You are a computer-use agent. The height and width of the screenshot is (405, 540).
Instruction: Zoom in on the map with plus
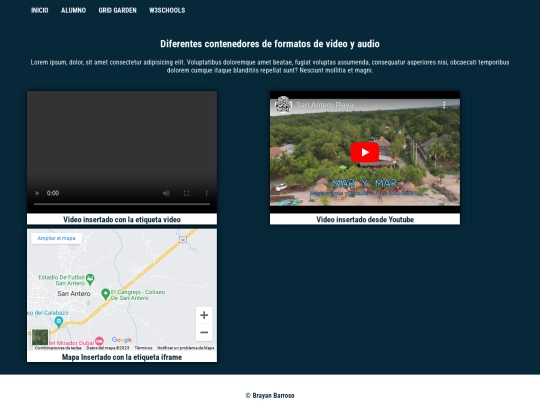pos(204,315)
